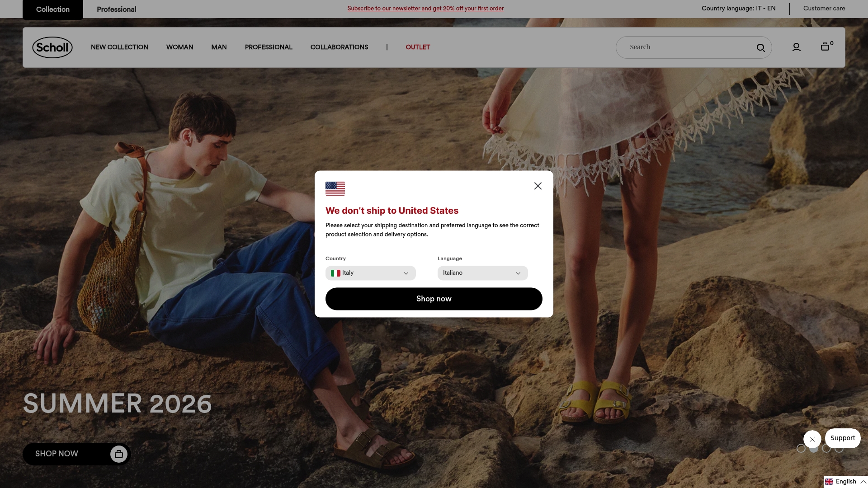Open the OUTLET menu item

tap(418, 47)
